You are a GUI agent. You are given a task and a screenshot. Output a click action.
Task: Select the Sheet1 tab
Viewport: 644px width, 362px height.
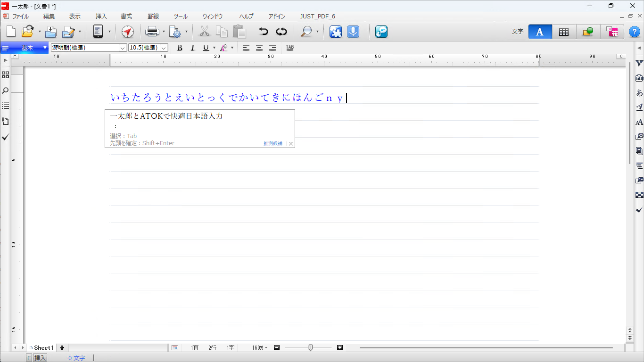point(43,348)
